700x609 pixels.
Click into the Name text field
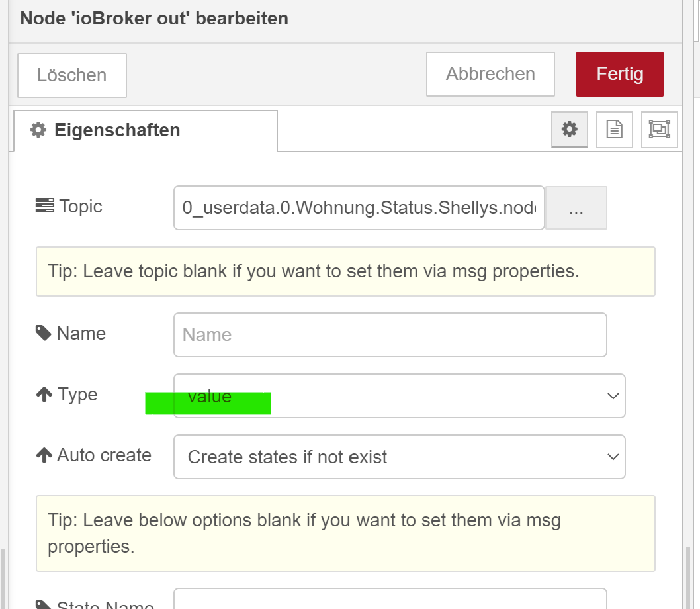tap(390, 335)
